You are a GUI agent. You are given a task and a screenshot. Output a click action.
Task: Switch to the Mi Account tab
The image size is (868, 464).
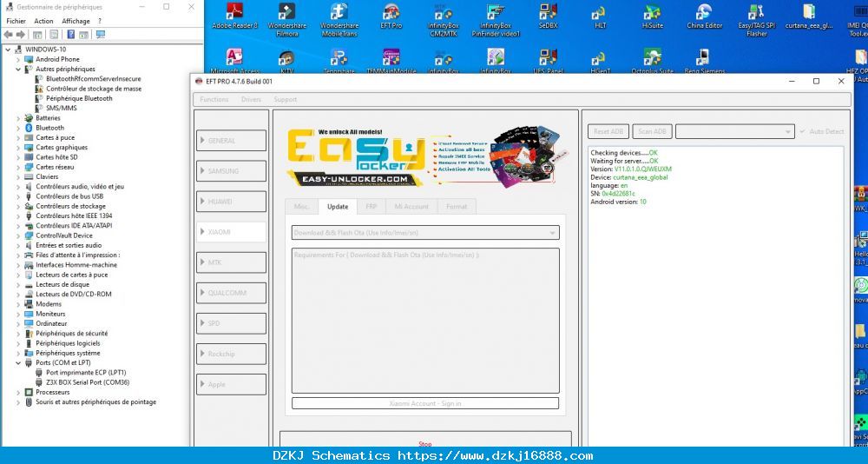click(x=411, y=206)
